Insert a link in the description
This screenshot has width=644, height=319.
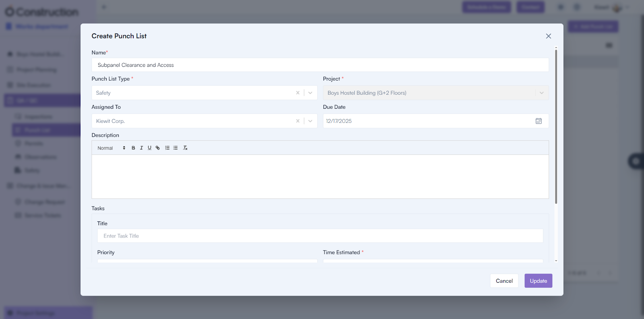click(x=158, y=148)
